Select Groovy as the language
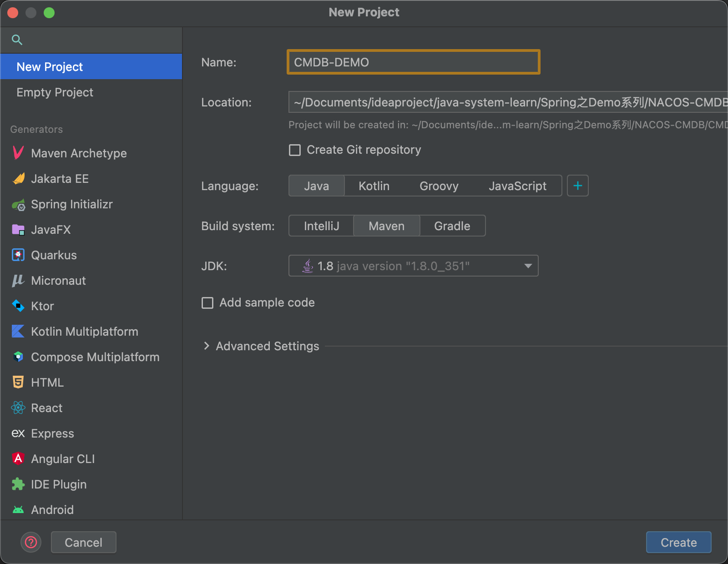This screenshot has width=728, height=564. 439,186
